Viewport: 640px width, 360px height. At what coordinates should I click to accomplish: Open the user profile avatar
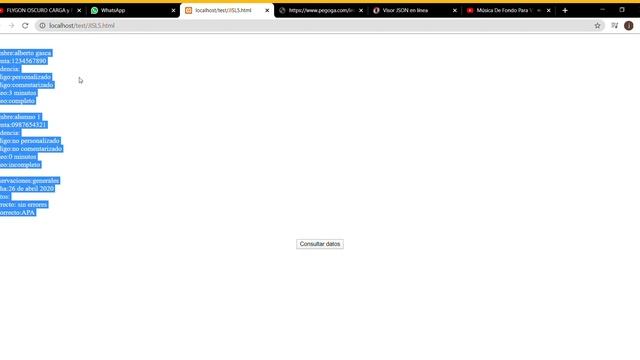pos(629,26)
